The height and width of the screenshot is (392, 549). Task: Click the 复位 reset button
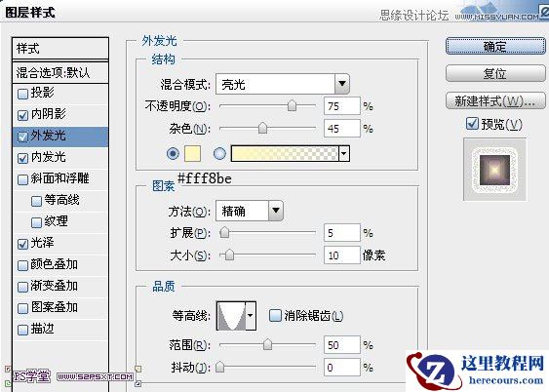495,73
